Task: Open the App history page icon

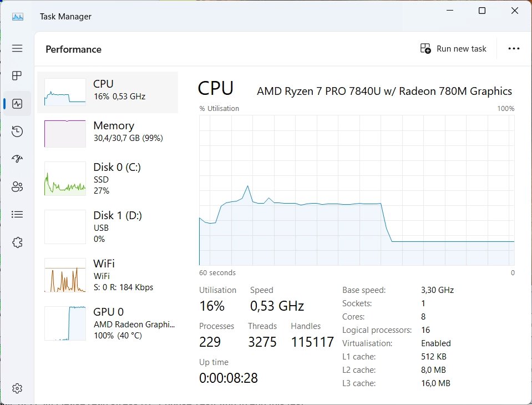Action: 17,131
